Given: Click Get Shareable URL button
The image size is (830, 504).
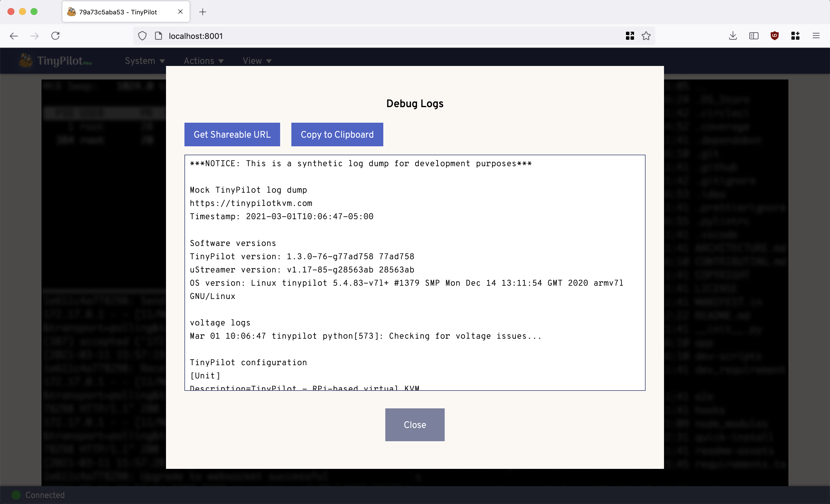Looking at the screenshot, I should tap(232, 134).
